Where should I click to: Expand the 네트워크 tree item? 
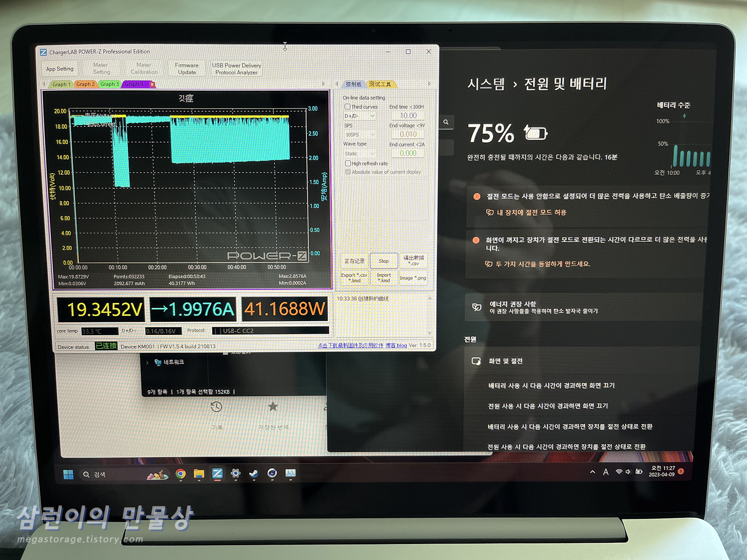pos(148,363)
